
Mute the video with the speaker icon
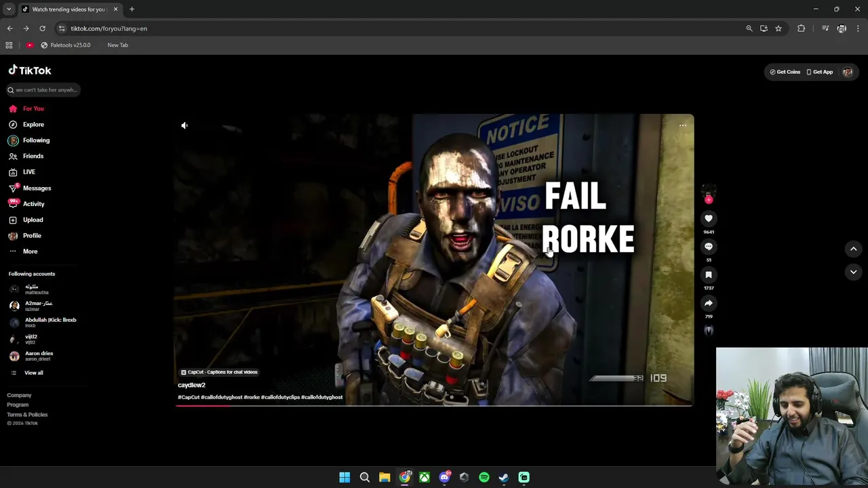pos(184,125)
